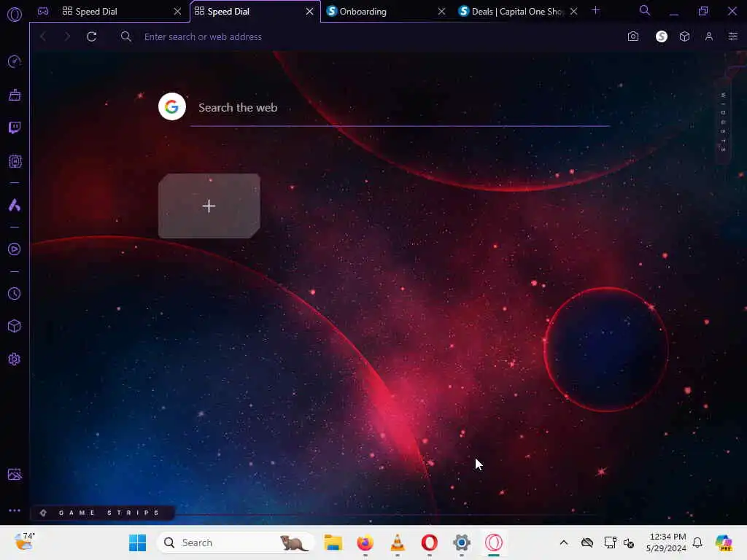747x560 pixels.
Task: Reload the current page
Action: coord(91,36)
